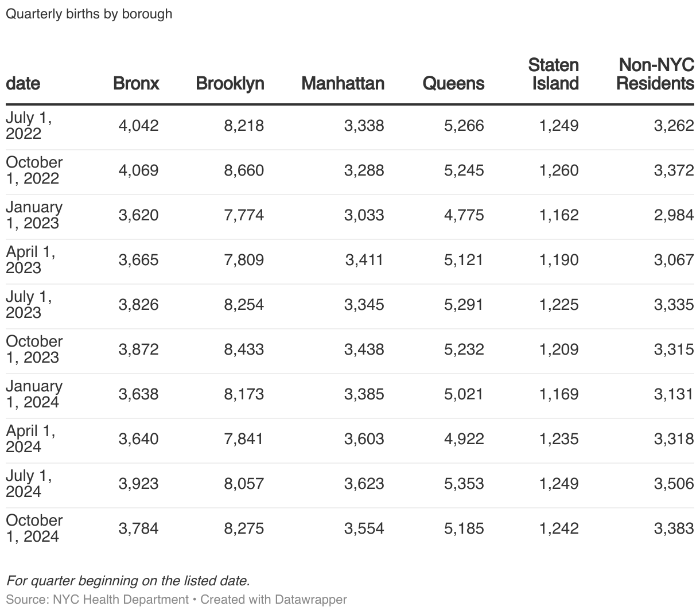Click the Non-NYC Residents column header

(x=655, y=74)
